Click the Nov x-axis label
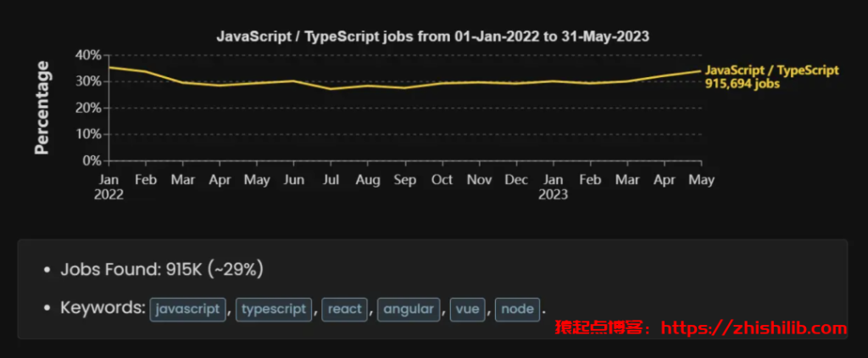This screenshot has width=868, height=358. (480, 180)
